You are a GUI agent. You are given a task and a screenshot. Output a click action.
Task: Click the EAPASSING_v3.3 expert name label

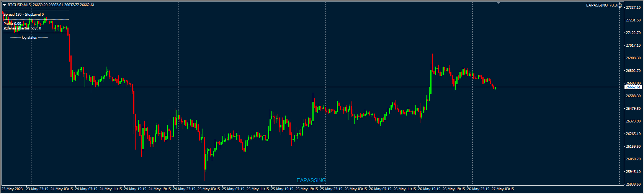point(602,5)
